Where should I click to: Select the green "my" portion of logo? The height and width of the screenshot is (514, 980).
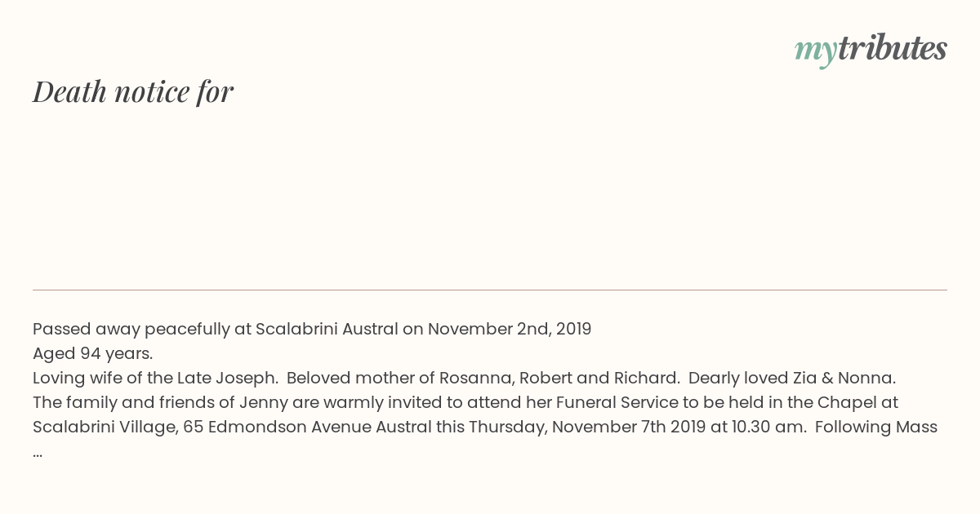(815, 53)
